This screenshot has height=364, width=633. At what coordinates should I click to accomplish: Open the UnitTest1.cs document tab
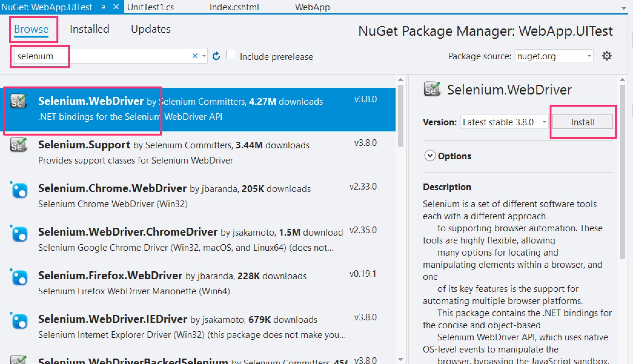pos(151,7)
